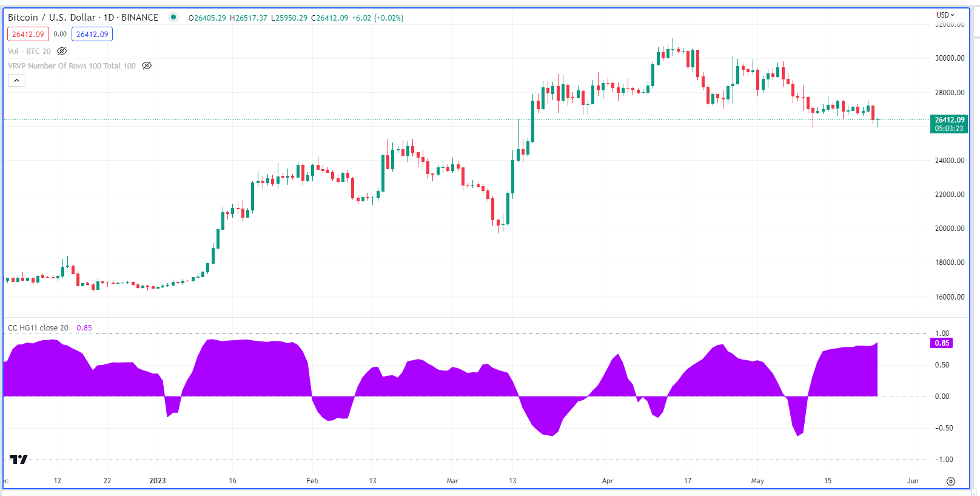Click the 30000.00 price axis label
The height and width of the screenshot is (496, 980).
[x=950, y=58]
